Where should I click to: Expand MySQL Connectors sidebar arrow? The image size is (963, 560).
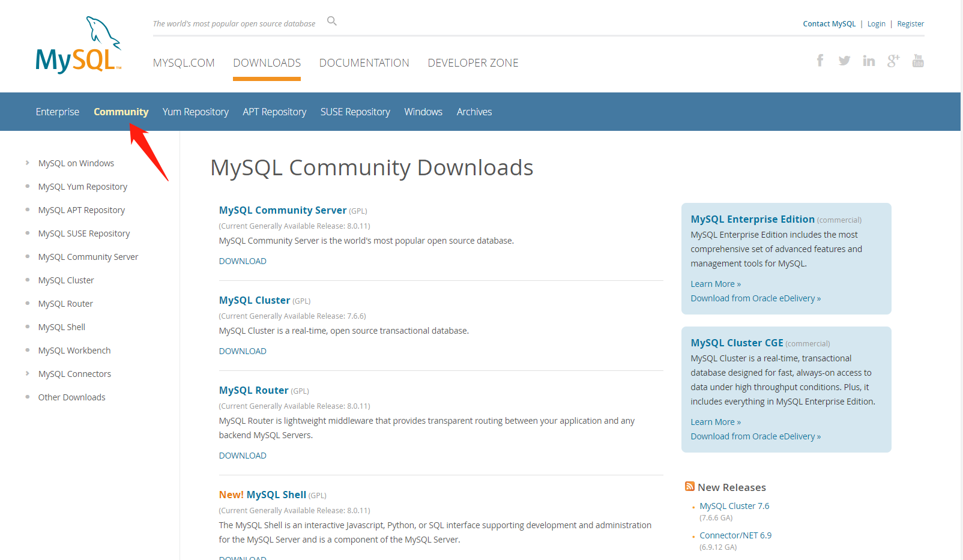[28, 373]
